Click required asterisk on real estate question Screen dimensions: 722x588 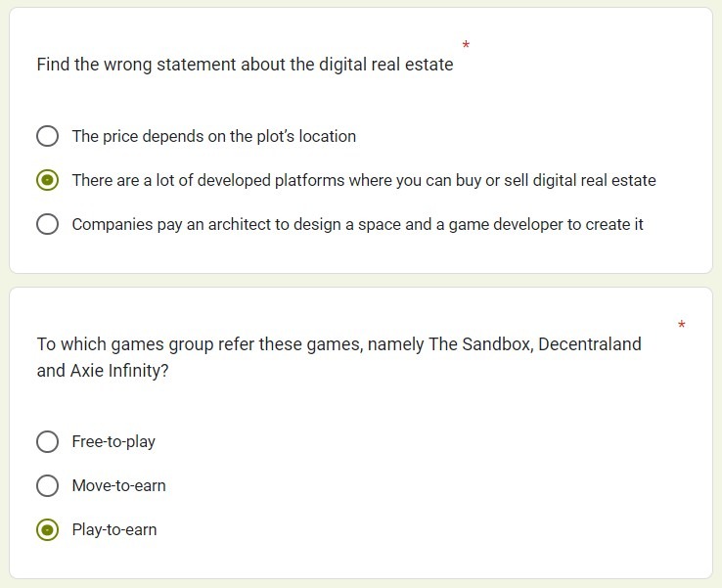click(466, 46)
